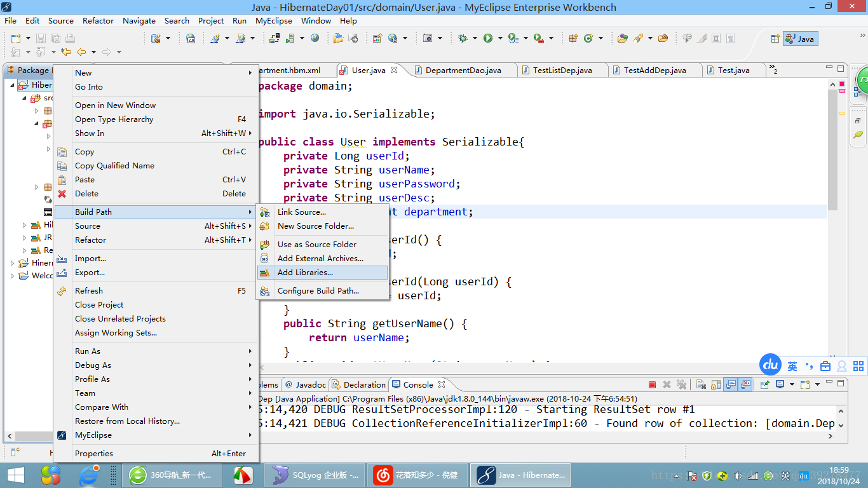This screenshot has height=488, width=868.
Task: Click New Source Folder... entry
Action: click(x=322, y=226)
